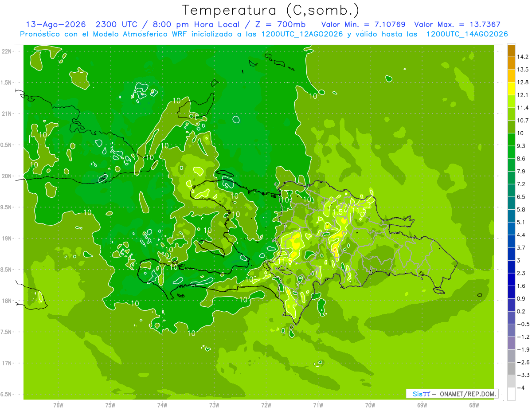Click the '2.3' color scale value

[x=521, y=273]
